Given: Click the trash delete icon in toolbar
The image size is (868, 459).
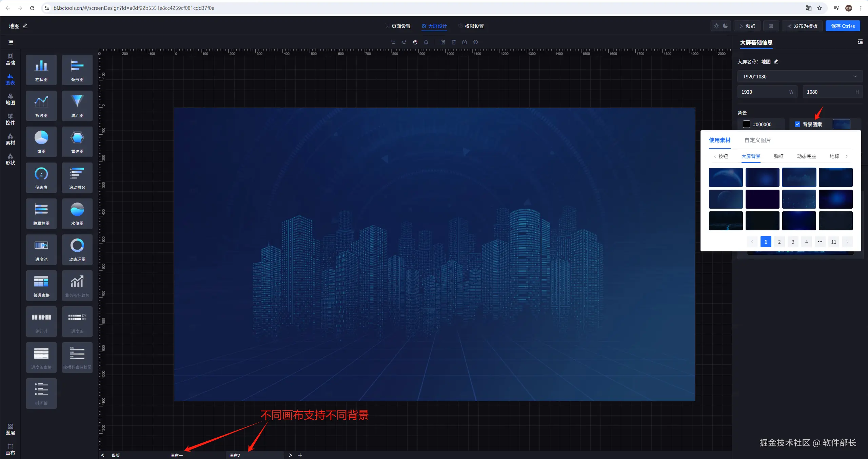Looking at the screenshot, I should (x=454, y=42).
